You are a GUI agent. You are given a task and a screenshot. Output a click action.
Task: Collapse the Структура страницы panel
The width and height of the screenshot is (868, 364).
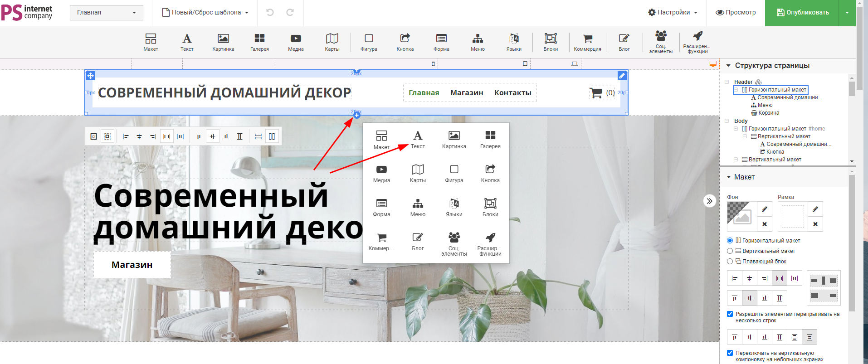point(729,66)
